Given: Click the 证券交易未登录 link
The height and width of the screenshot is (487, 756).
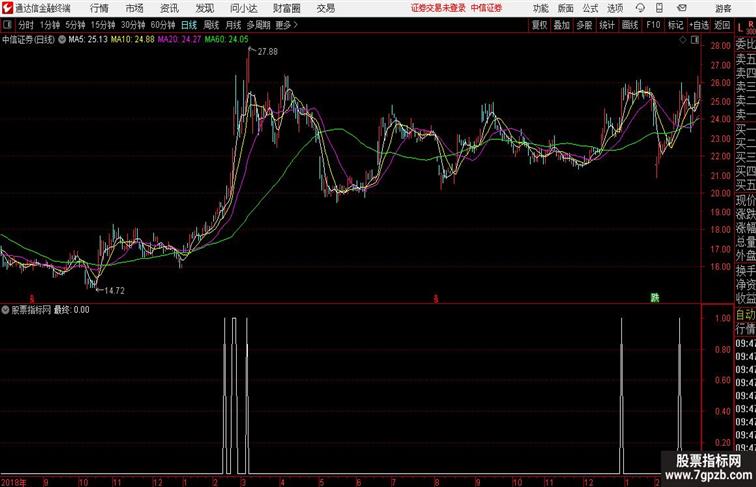Looking at the screenshot, I should (438, 8).
